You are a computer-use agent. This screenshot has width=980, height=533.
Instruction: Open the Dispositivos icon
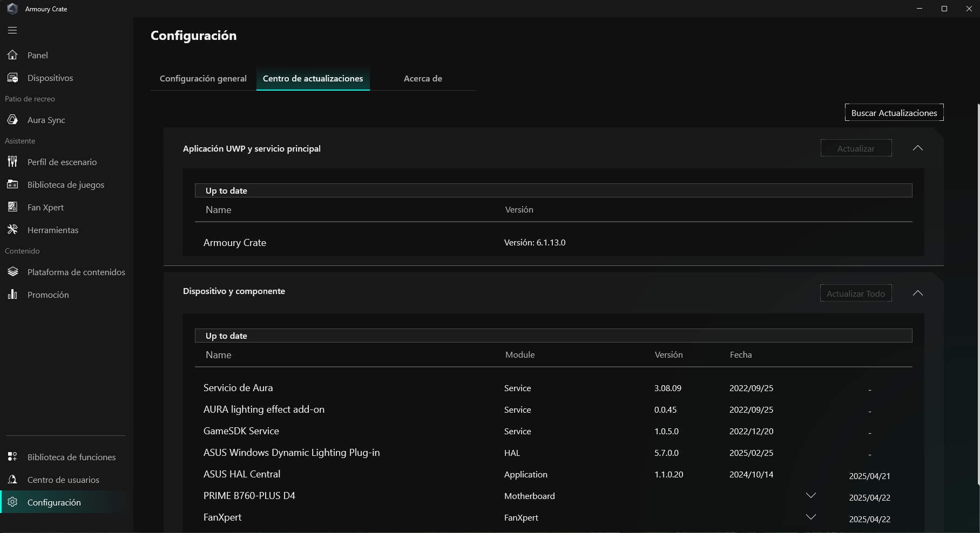click(x=12, y=77)
